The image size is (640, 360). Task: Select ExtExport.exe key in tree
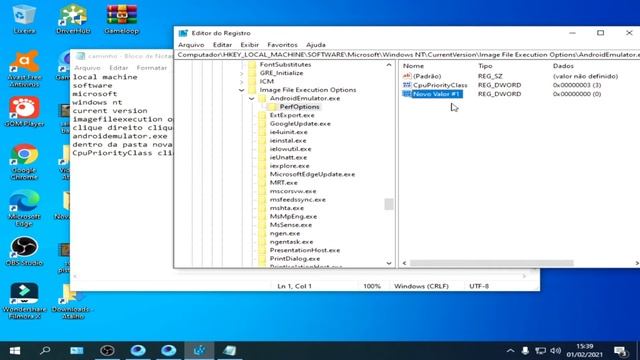pos(292,115)
